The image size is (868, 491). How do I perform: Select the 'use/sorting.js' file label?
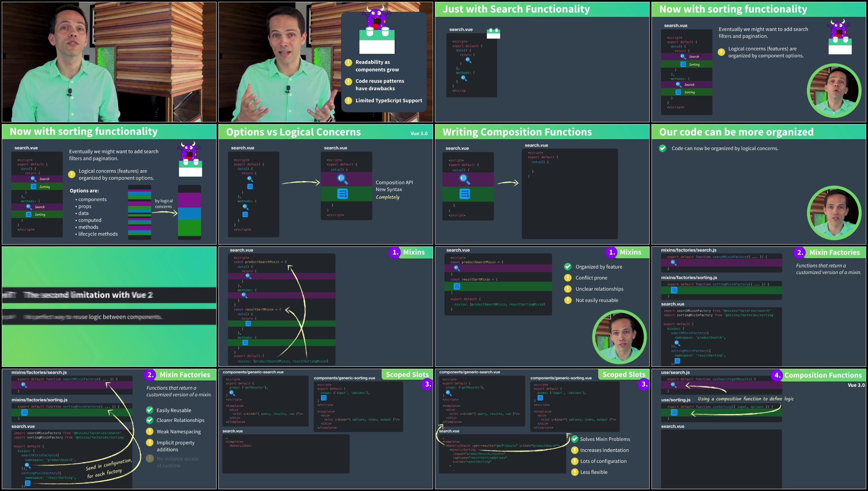click(676, 400)
